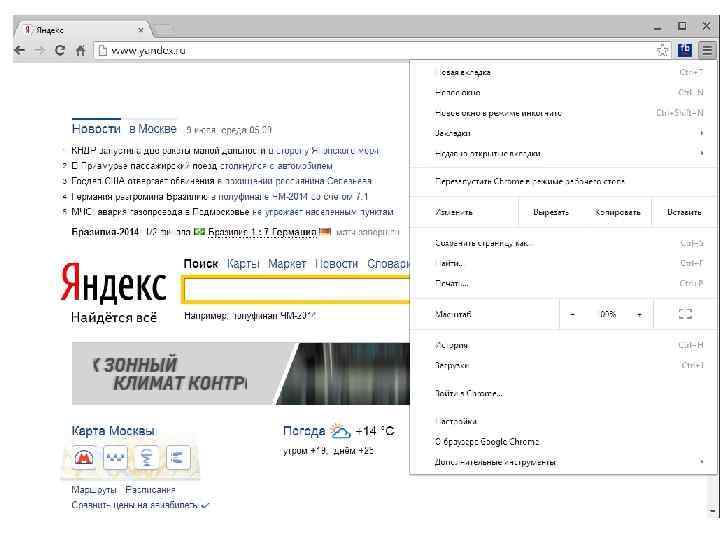The image size is (720, 540).
Task: Click the browser forward arrow
Action: coord(40,50)
